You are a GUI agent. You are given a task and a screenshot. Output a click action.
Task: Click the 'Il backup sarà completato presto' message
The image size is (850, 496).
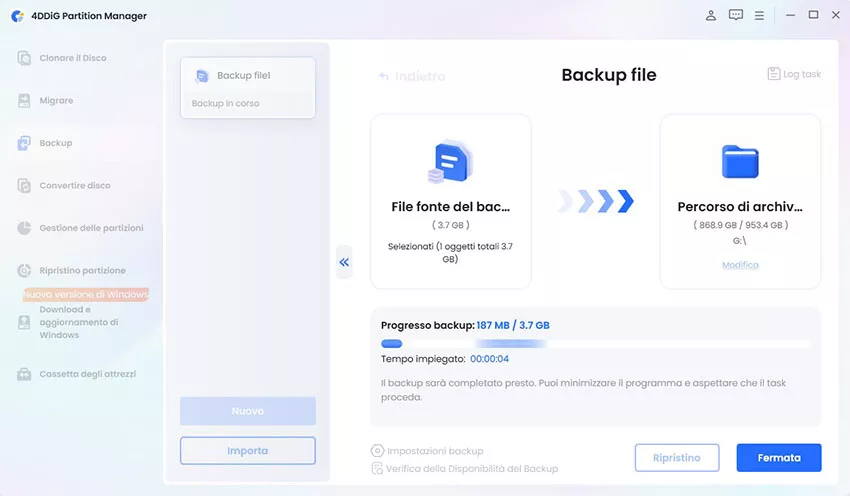point(583,390)
